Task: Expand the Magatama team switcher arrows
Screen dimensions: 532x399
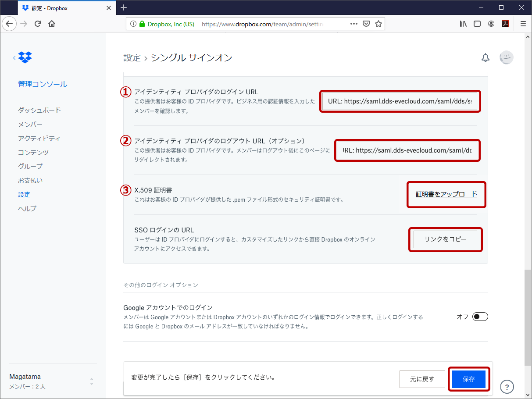Action: coord(92,381)
